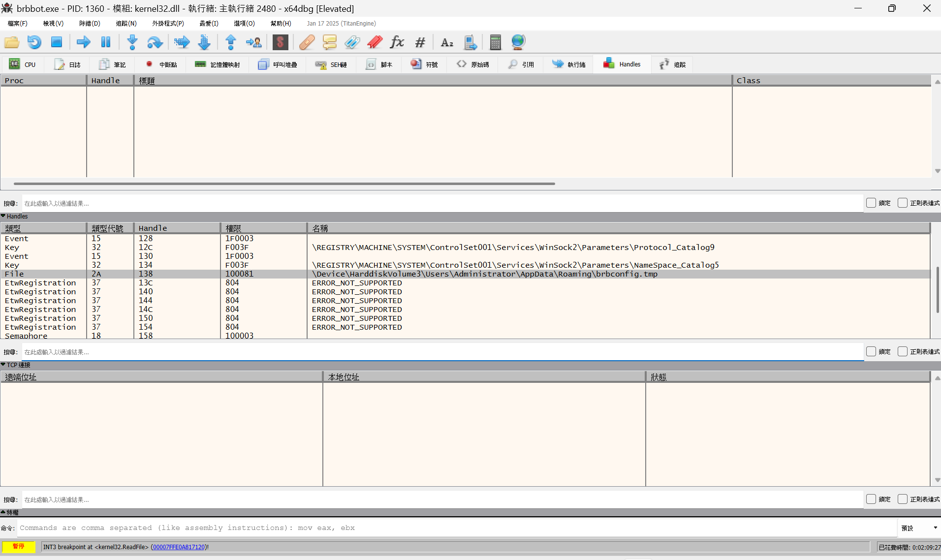This screenshot has width=941, height=560.
Task: Click the run arrow icon
Action: point(83,42)
